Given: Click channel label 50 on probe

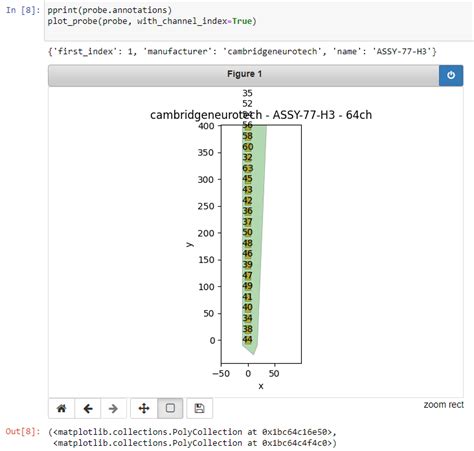Looking at the screenshot, I should click(x=247, y=232).
